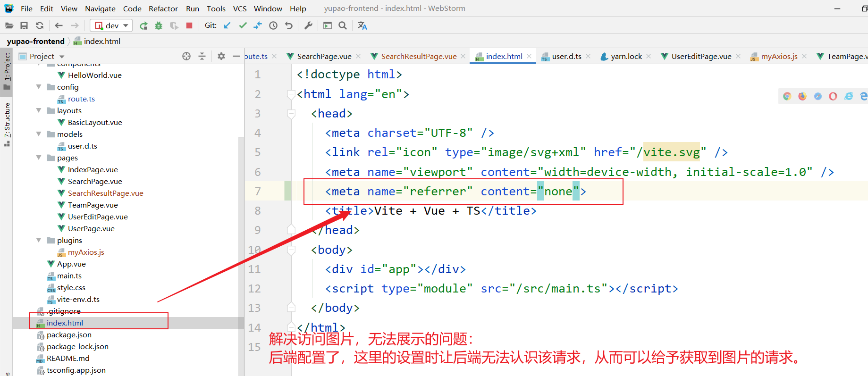Screen dimensions: 868x376
Task: Open the Tools menu
Action: coord(216,8)
